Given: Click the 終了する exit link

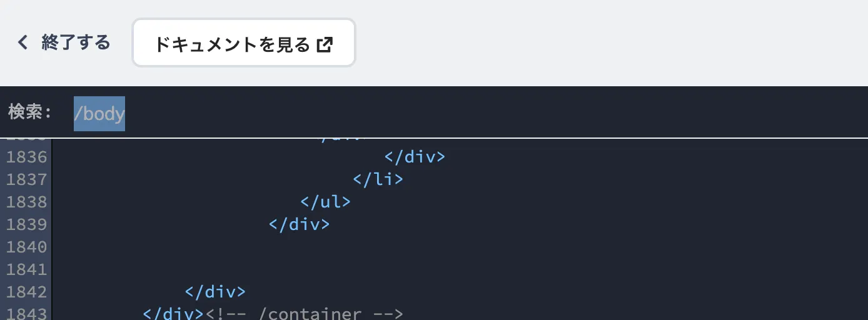Looking at the screenshot, I should pyautogui.click(x=63, y=42).
